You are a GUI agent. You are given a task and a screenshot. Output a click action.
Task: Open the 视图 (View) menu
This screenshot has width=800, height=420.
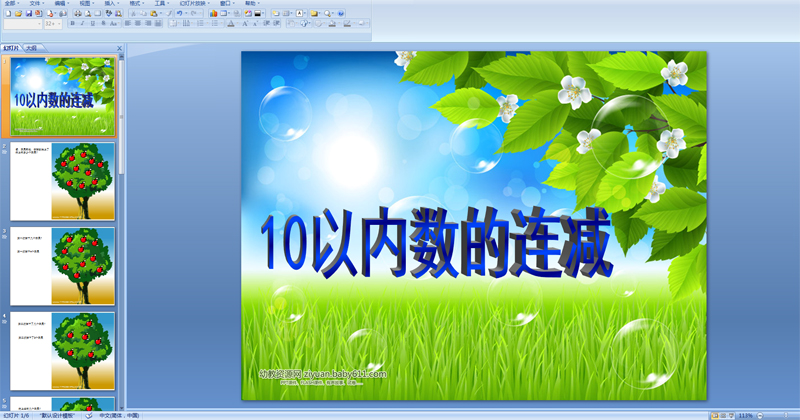pyautogui.click(x=85, y=4)
